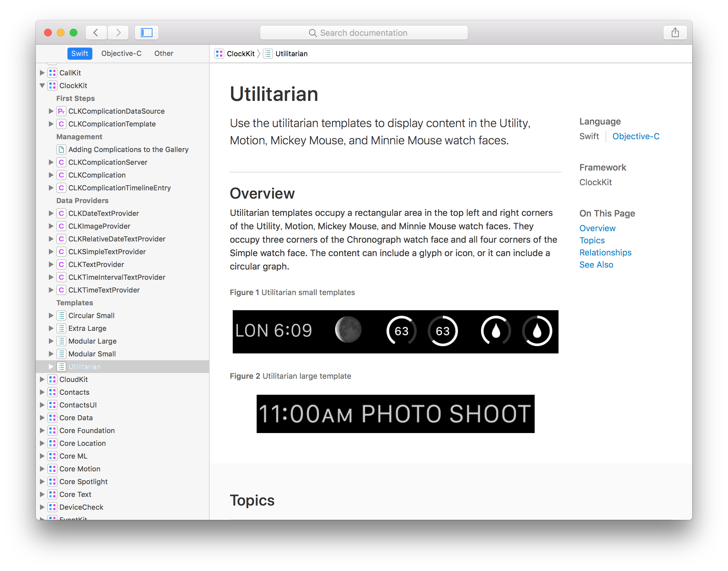Click the Share button in the toolbar
Viewport: 728px width, 571px height.
point(675,33)
